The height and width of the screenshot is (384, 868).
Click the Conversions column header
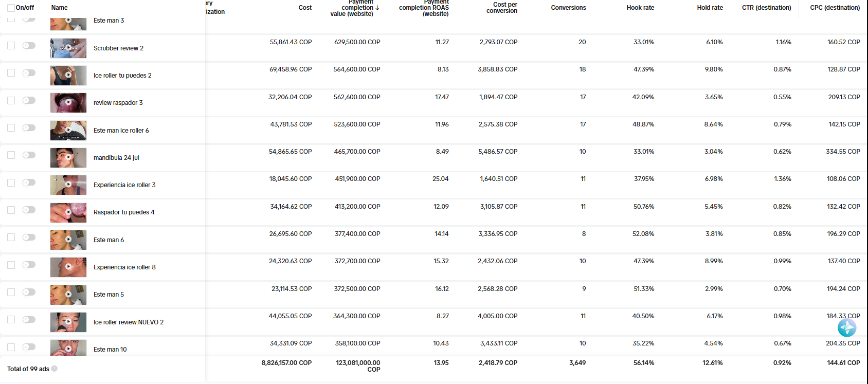(x=568, y=8)
